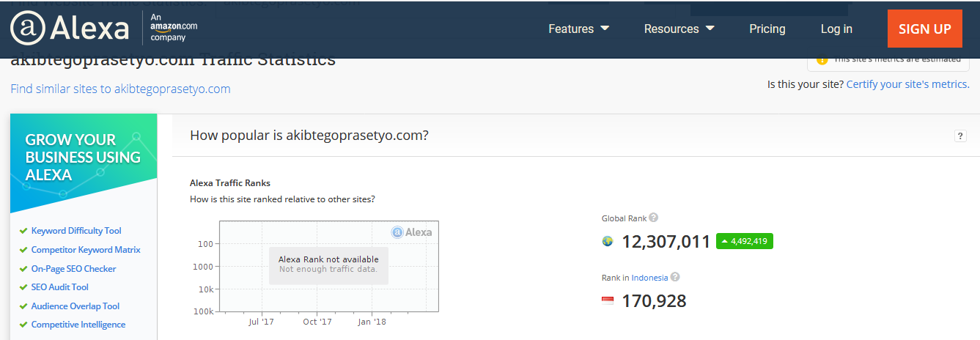The image size is (980, 340).
Task: Open Competitive Intelligence link
Action: [x=78, y=325]
